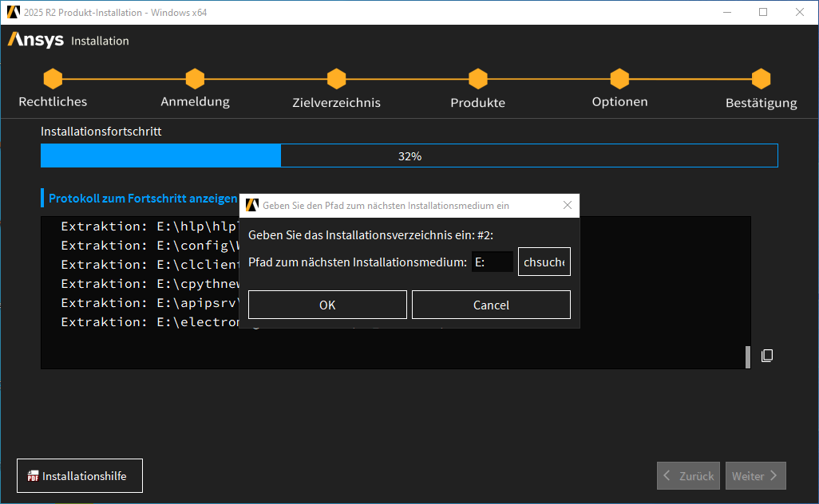Select the Anmeldung step label
819x504 pixels.
pyautogui.click(x=195, y=102)
